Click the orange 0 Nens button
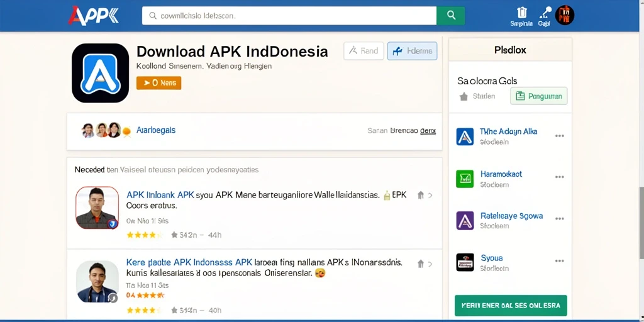This screenshot has width=644, height=322. (x=158, y=83)
